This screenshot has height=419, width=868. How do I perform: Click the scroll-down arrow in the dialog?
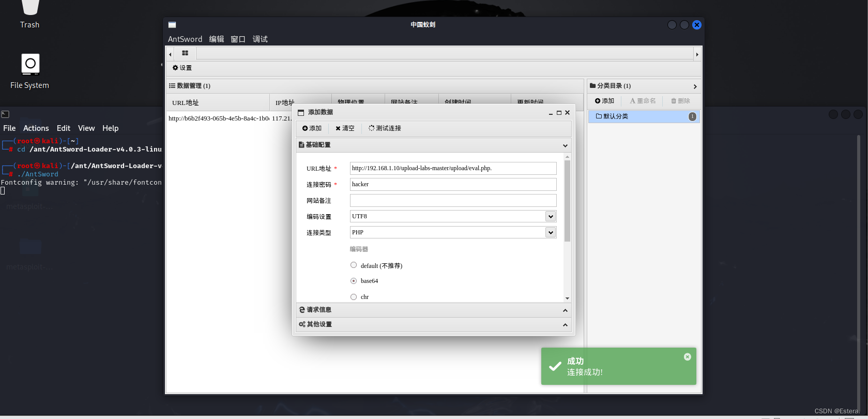pyautogui.click(x=567, y=298)
